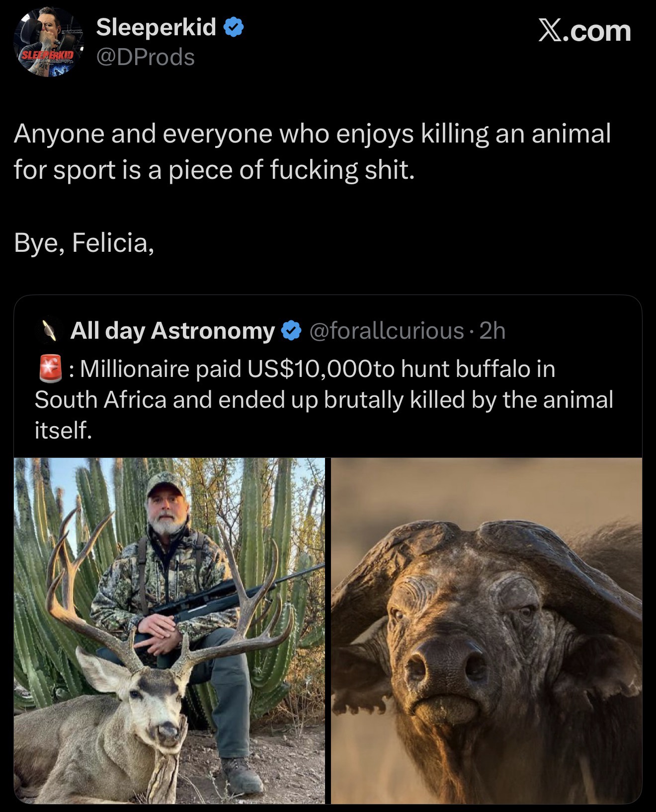Select the "Anyone and everyone" tweet text
The height and width of the screenshot is (812, 656).
pos(312,134)
